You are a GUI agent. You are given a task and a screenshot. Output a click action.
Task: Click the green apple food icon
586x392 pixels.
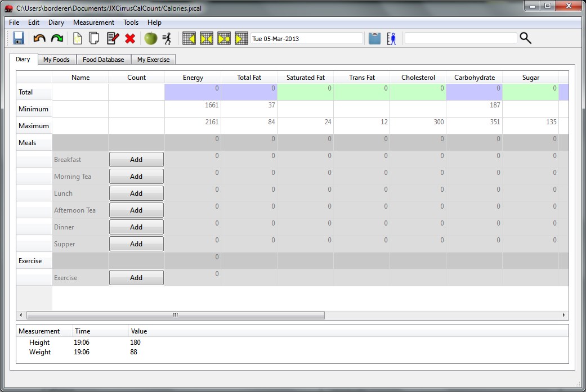[150, 38]
